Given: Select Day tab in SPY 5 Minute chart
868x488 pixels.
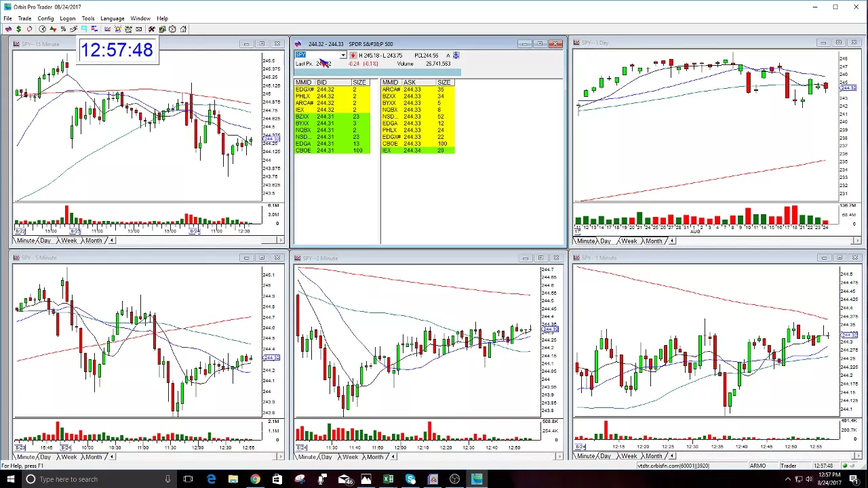Looking at the screenshot, I should click(x=45, y=457).
